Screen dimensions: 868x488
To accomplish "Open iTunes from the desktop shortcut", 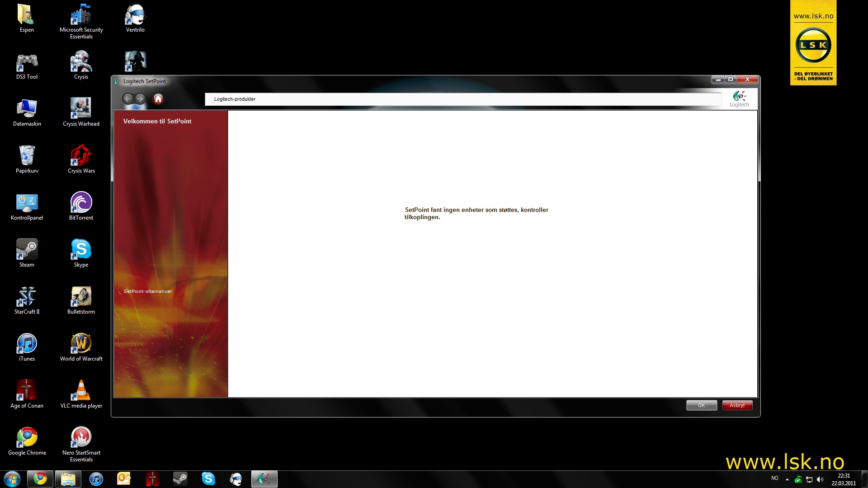I will tap(27, 347).
